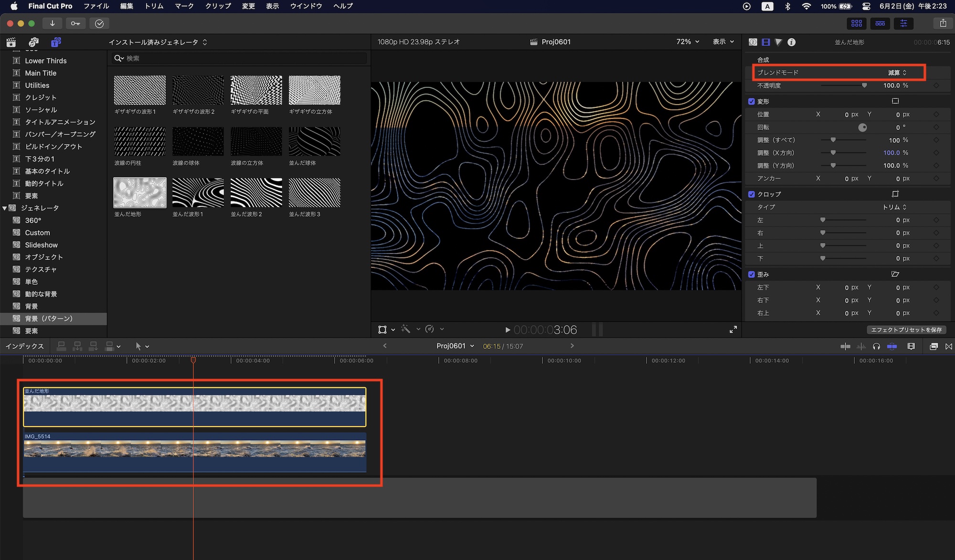Uncheck the クロップ checkbox

752,194
